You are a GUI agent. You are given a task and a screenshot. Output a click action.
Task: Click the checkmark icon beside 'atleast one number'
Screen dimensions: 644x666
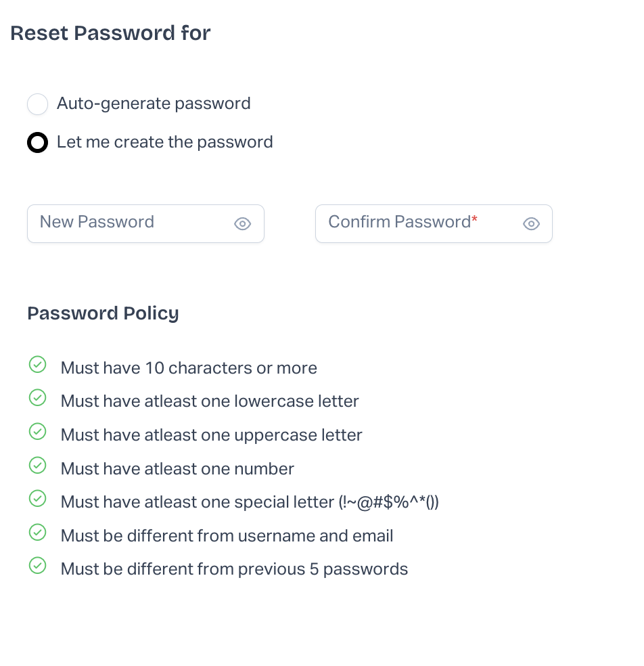[x=37, y=466]
